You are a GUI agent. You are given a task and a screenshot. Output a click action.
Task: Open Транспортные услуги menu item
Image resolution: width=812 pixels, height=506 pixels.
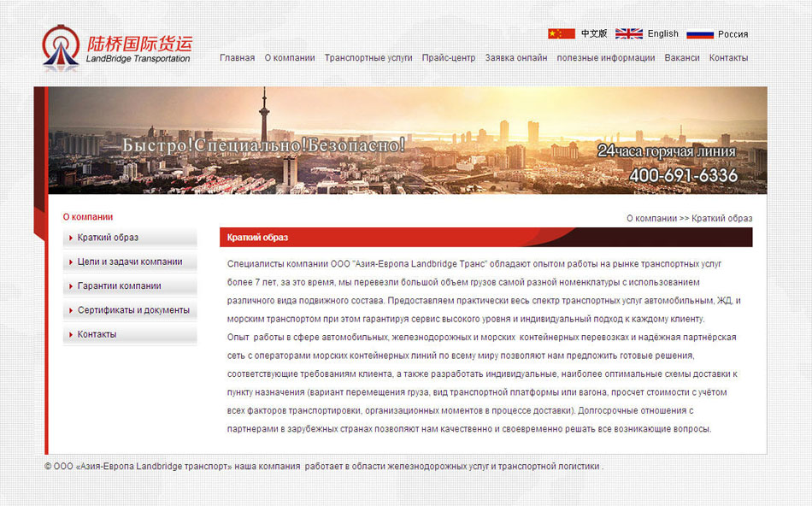368,58
